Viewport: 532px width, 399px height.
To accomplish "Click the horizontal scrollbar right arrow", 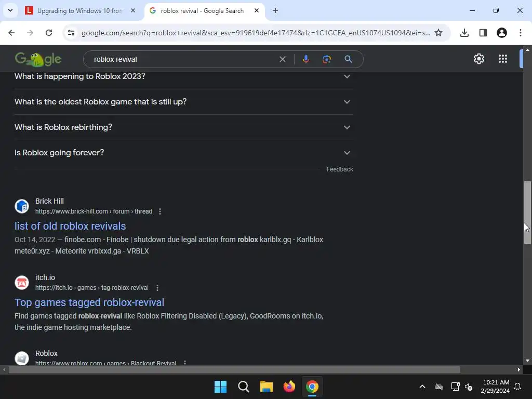I will pyautogui.click(x=519, y=369).
